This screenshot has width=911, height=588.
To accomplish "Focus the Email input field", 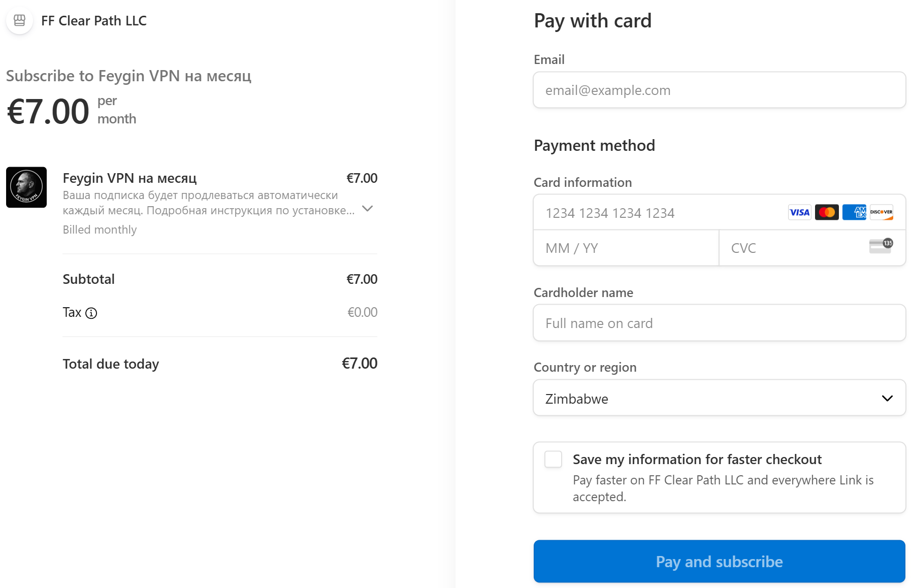I will pos(719,90).
